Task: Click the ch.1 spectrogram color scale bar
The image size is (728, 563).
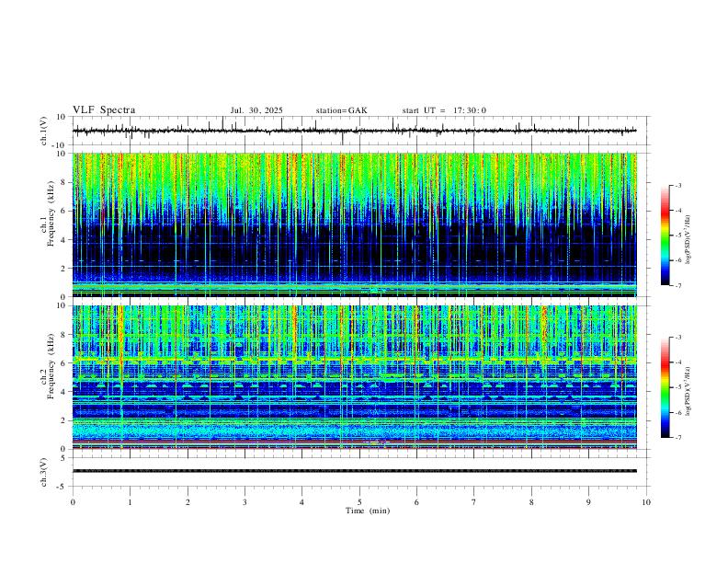Action: [665, 236]
